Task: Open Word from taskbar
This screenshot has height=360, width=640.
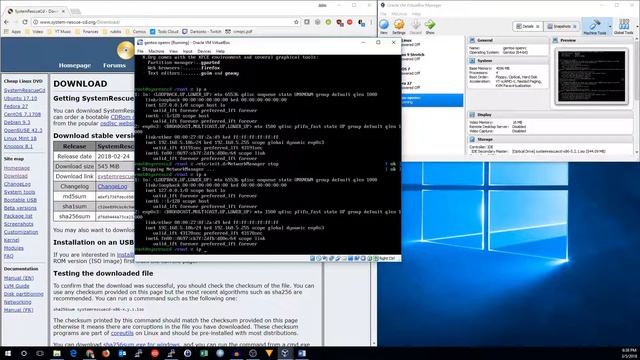Action: click(302, 353)
